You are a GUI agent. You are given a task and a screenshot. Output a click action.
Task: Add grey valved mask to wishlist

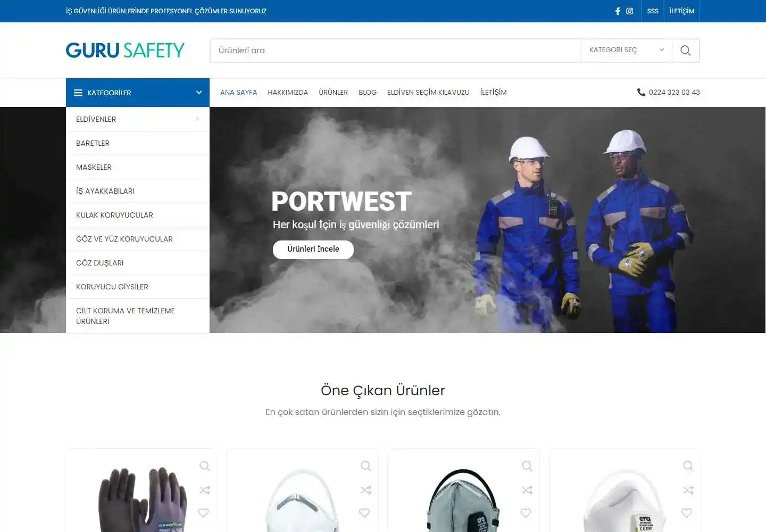click(x=526, y=513)
